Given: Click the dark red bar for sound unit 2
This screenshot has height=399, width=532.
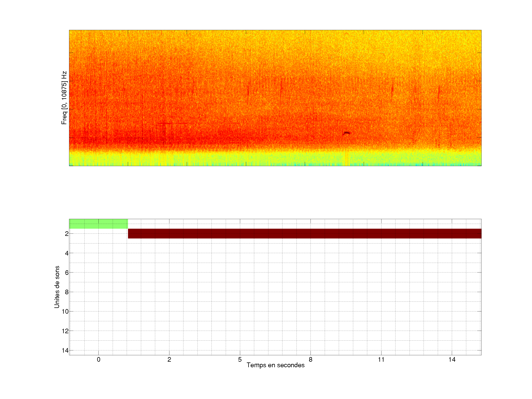Looking at the screenshot, I should tap(304, 233).
